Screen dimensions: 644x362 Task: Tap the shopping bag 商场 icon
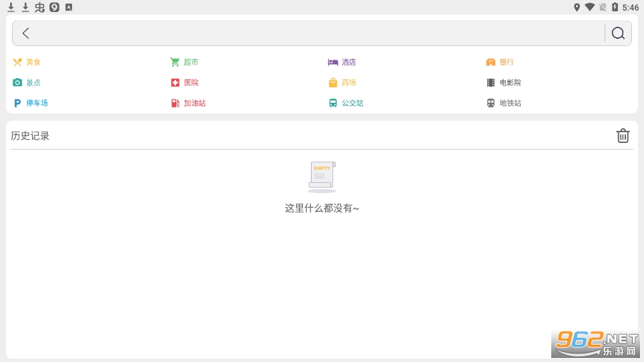click(332, 83)
